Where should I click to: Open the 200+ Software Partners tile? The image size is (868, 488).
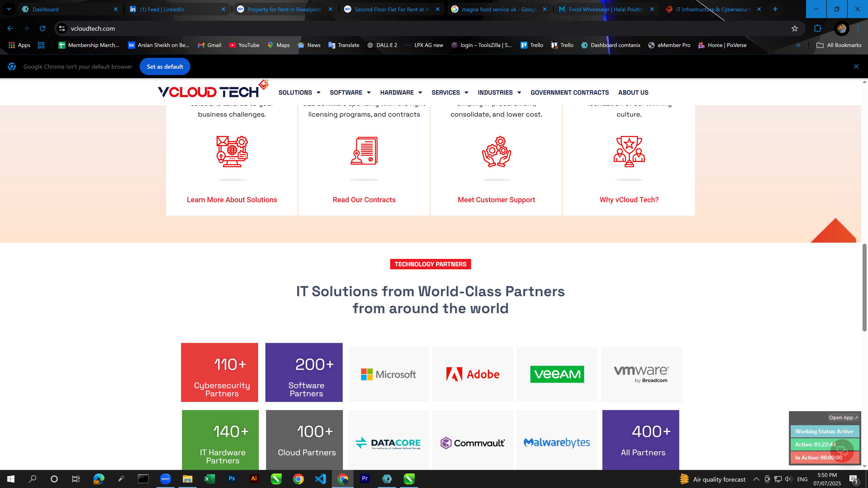pos(304,373)
